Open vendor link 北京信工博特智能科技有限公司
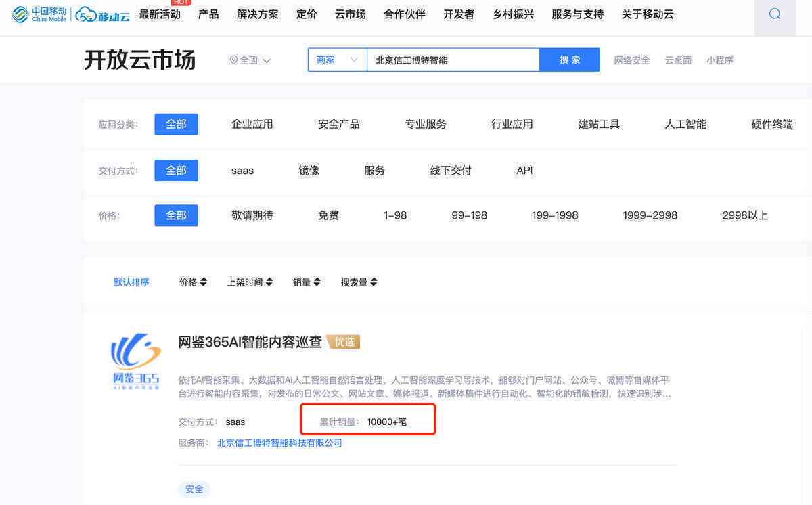The height and width of the screenshot is (505, 812). (279, 443)
